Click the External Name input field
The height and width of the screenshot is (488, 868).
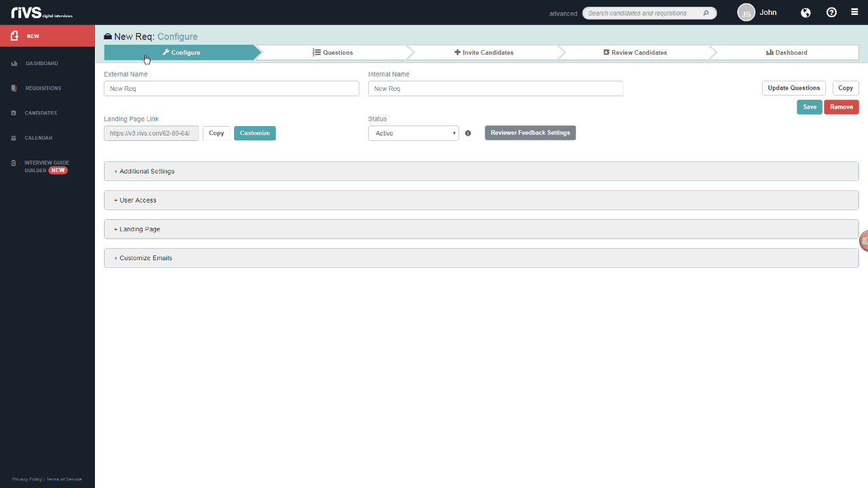(x=231, y=89)
